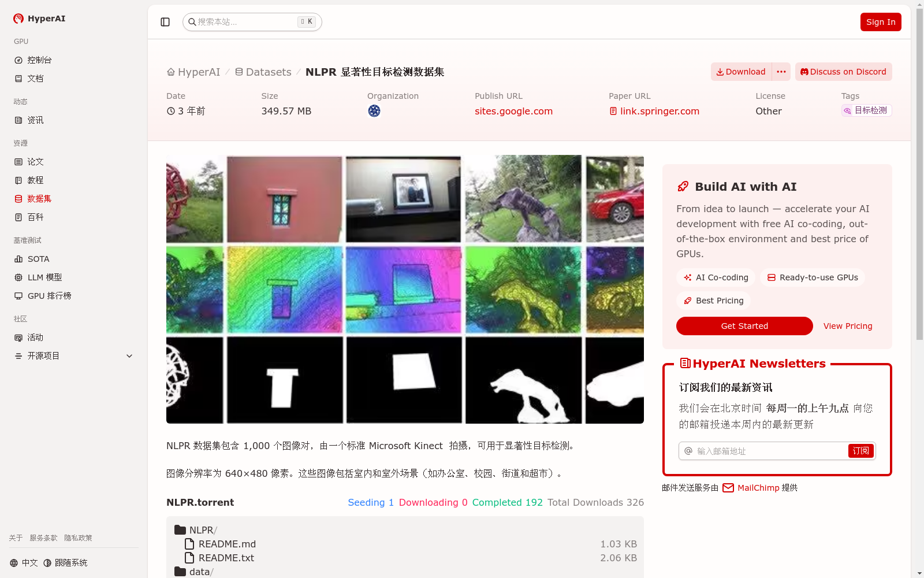This screenshot has width=924, height=578.
Task: Click the HyperAI logo icon
Action: click(x=18, y=18)
